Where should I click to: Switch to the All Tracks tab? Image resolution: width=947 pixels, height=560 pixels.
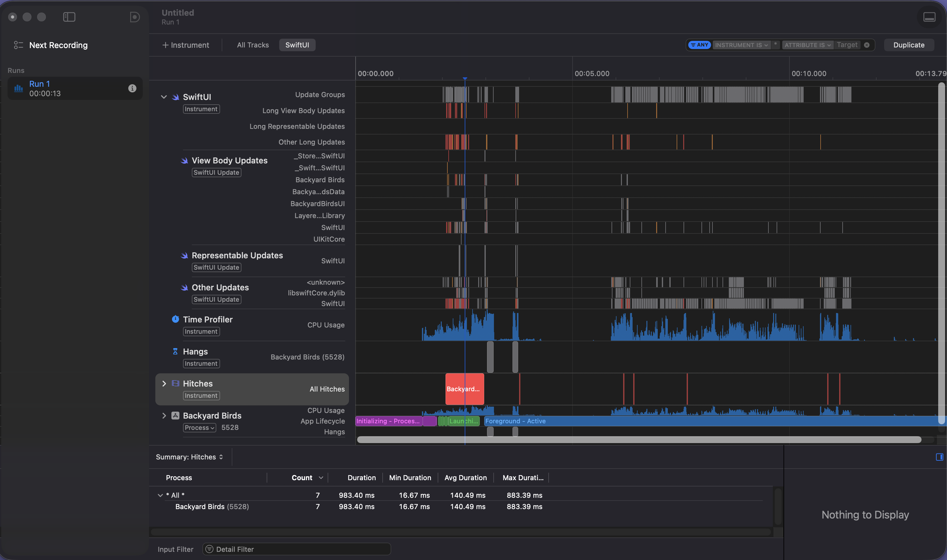tap(252, 45)
